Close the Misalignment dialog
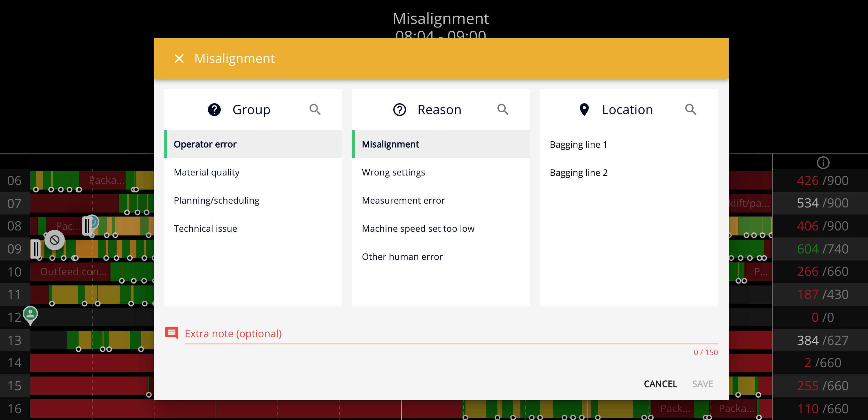 179,58
